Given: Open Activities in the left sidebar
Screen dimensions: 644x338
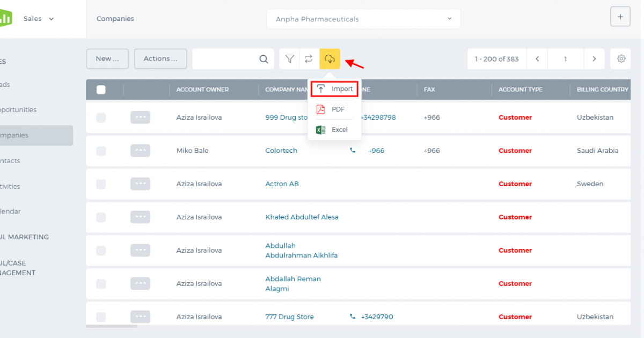Looking at the screenshot, I should (x=10, y=186).
